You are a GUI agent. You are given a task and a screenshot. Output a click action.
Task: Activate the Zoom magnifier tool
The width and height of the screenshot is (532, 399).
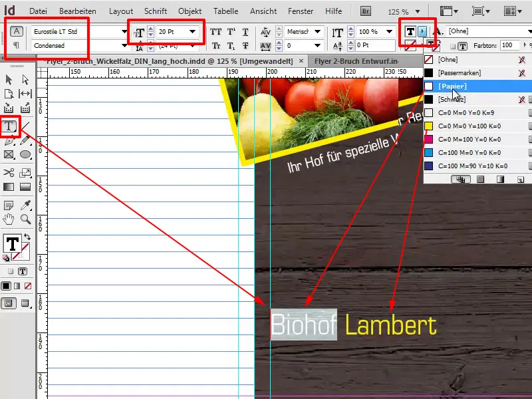25,219
